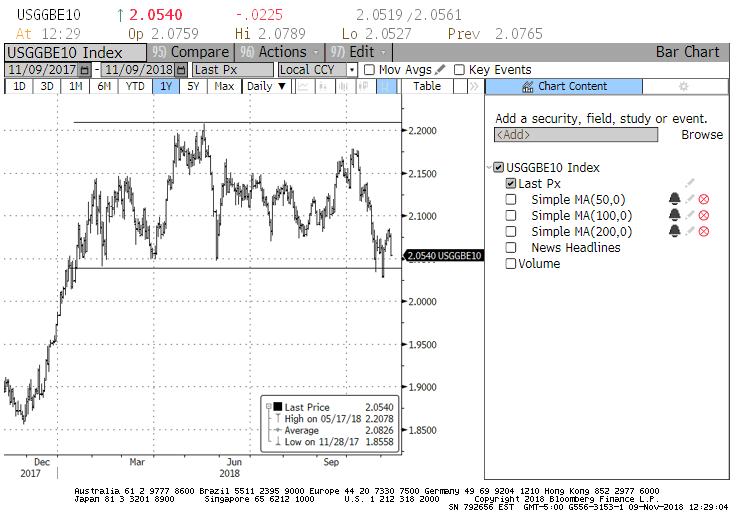Click the end date 11/09/2018 field
This screenshot has width=736, height=530.
[138, 70]
